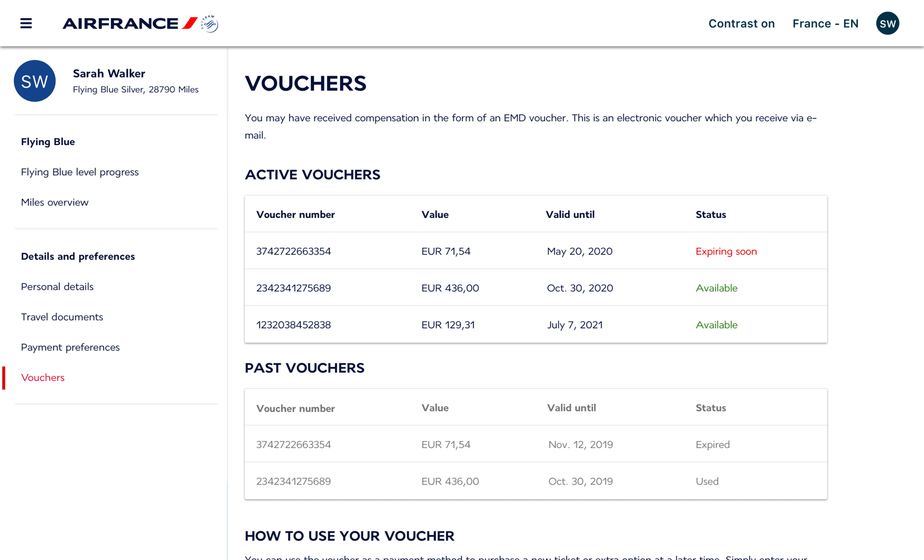Image resolution: width=924 pixels, height=560 pixels.
Task: Open Payment preferences
Action: [70, 347]
